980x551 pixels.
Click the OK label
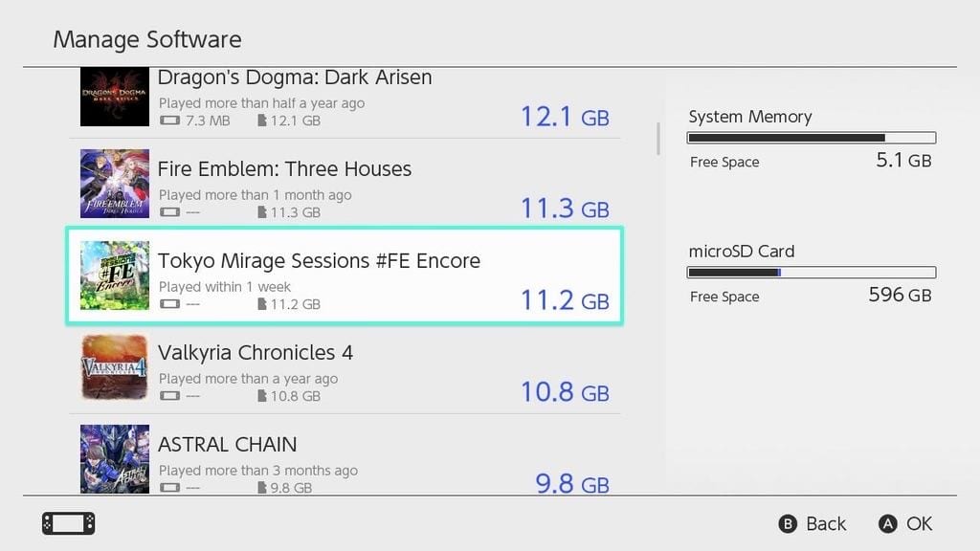pos(919,523)
